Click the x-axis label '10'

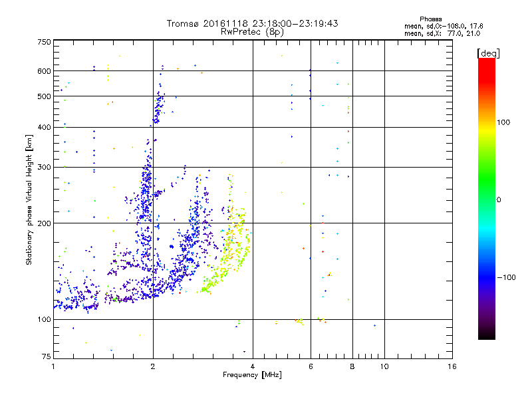384,366
